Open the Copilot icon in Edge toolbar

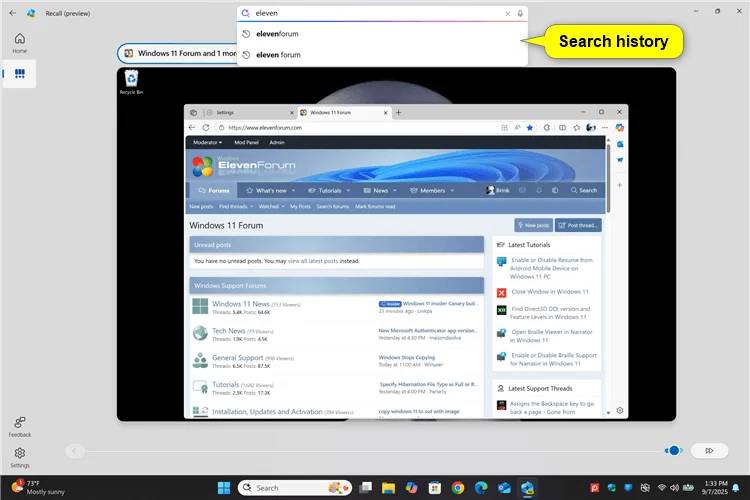click(620, 128)
